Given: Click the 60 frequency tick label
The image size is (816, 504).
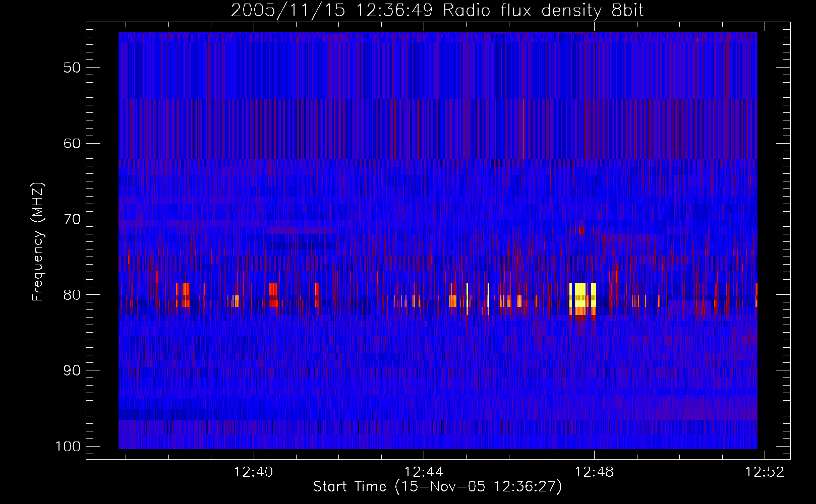Looking at the screenshot, I should (72, 143).
